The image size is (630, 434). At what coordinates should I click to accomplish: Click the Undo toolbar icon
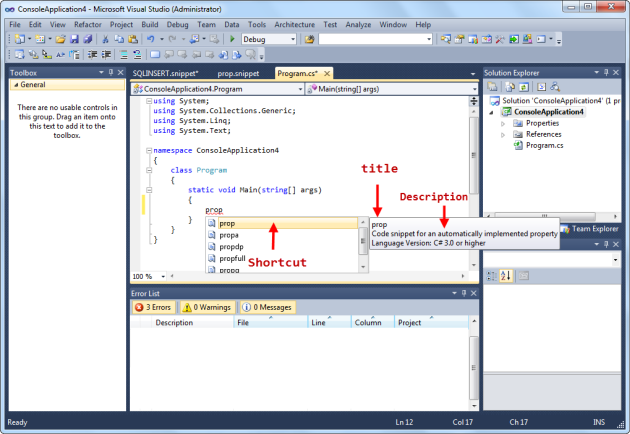[x=150, y=39]
